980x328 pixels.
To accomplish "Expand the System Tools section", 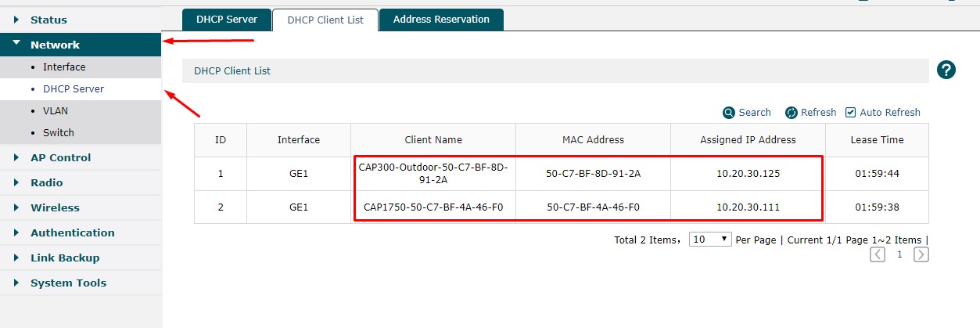I will pos(68,283).
